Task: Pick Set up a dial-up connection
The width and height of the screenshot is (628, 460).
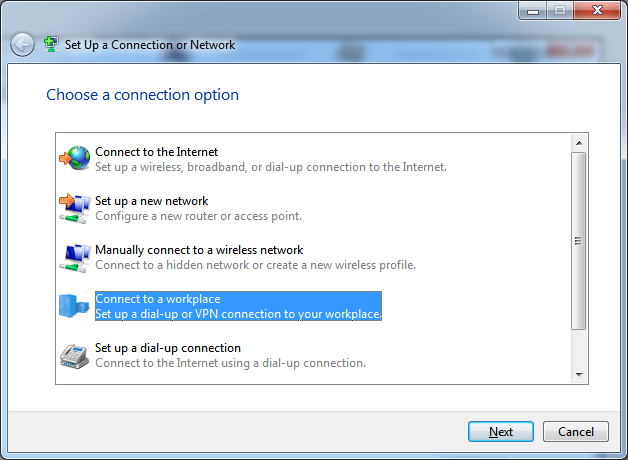Action: point(230,356)
